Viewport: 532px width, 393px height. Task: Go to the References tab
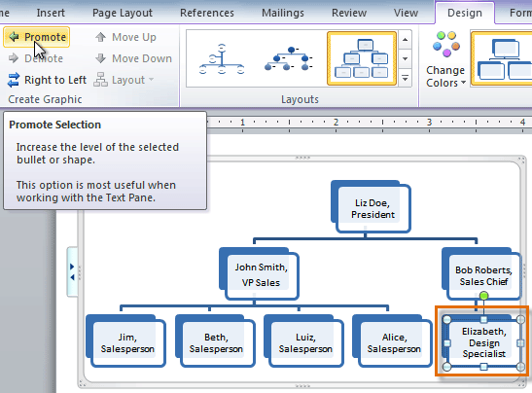pos(207,13)
